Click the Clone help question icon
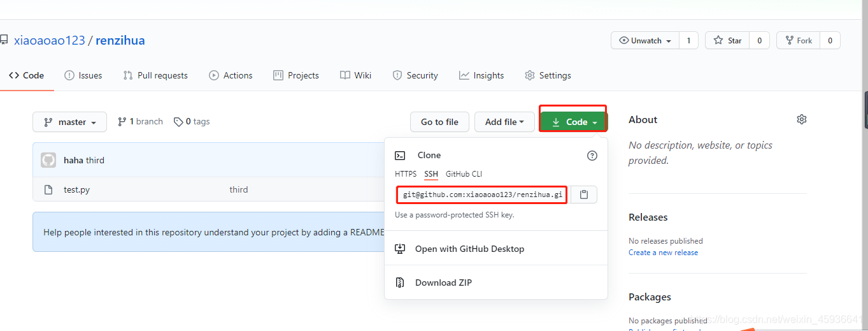The image size is (868, 331). (592, 156)
